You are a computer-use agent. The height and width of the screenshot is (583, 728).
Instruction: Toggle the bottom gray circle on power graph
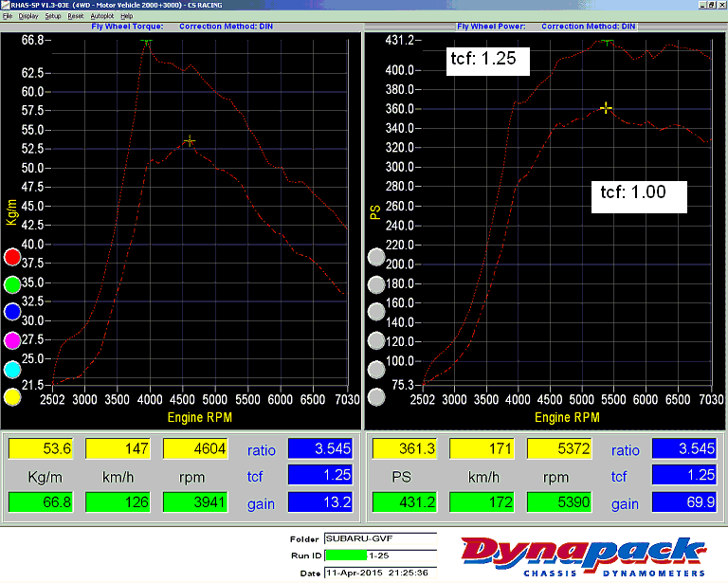coord(376,398)
